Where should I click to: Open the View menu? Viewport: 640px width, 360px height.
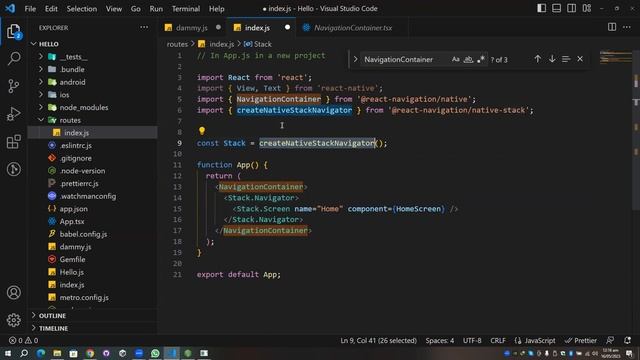point(113,9)
